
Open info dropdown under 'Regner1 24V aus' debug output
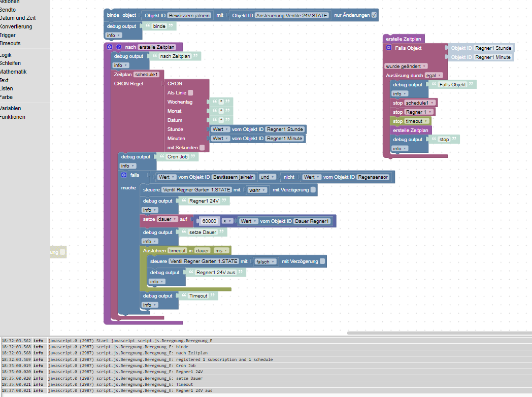(157, 282)
